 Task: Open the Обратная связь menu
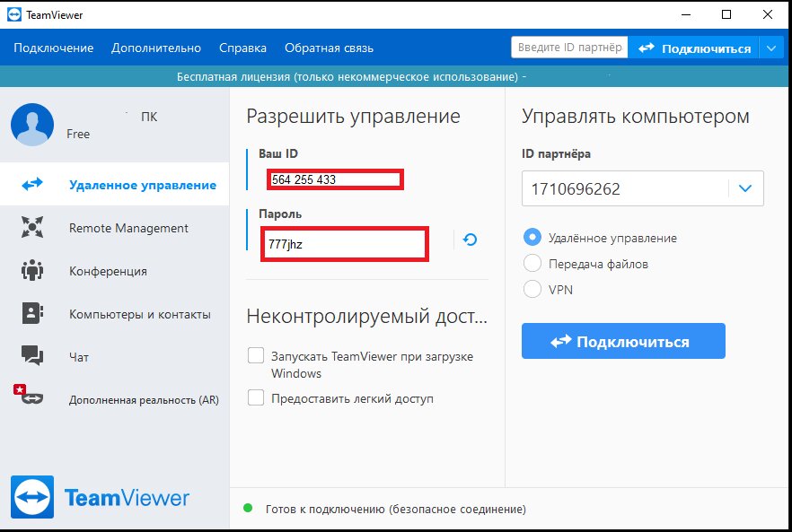329,48
